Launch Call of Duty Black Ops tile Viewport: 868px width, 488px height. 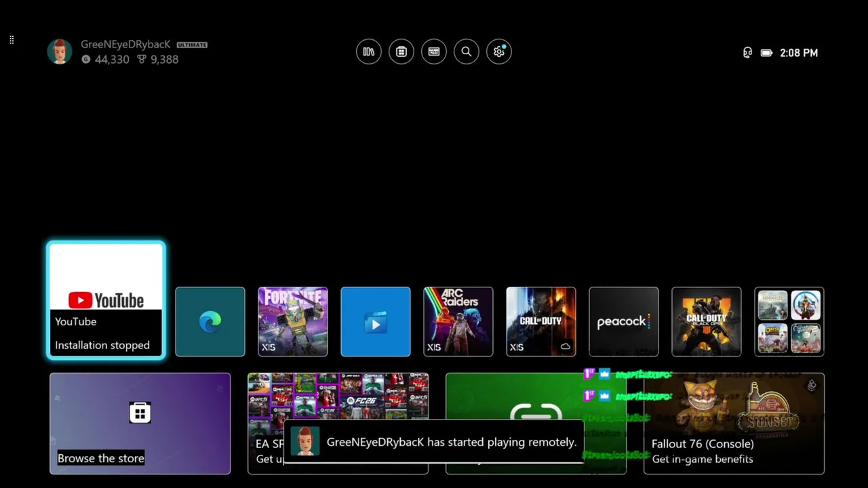707,321
